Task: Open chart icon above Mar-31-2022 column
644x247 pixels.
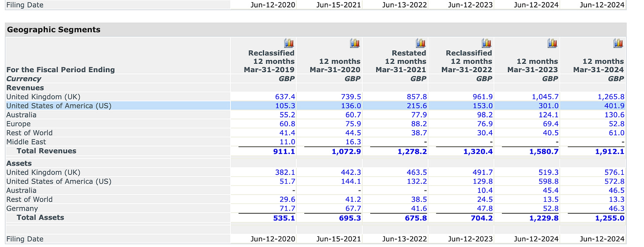Action: [487, 43]
